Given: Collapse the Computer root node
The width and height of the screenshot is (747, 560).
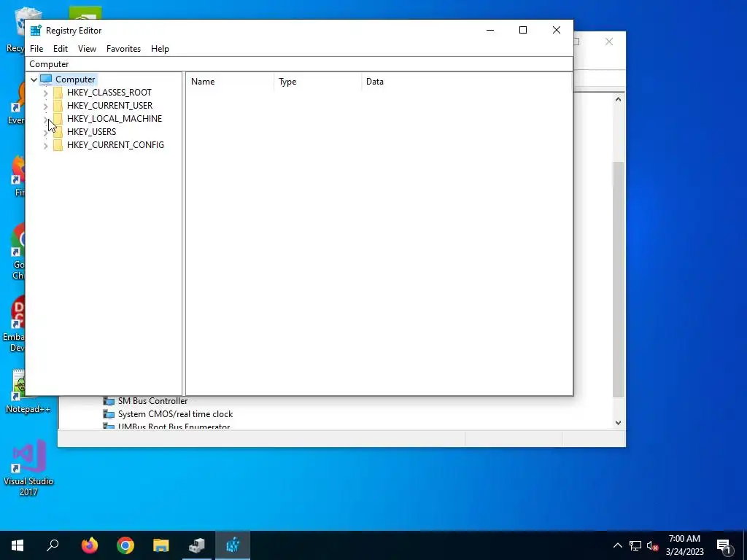Looking at the screenshot, I should (34, 79).
